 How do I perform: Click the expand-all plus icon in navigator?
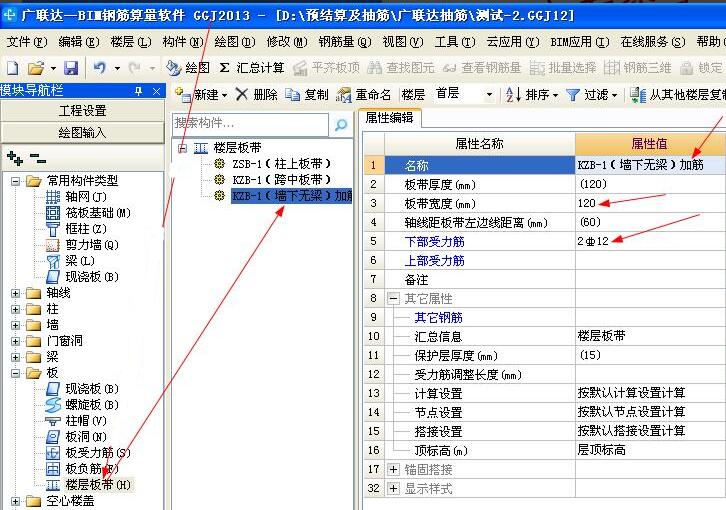click(15, 158)
